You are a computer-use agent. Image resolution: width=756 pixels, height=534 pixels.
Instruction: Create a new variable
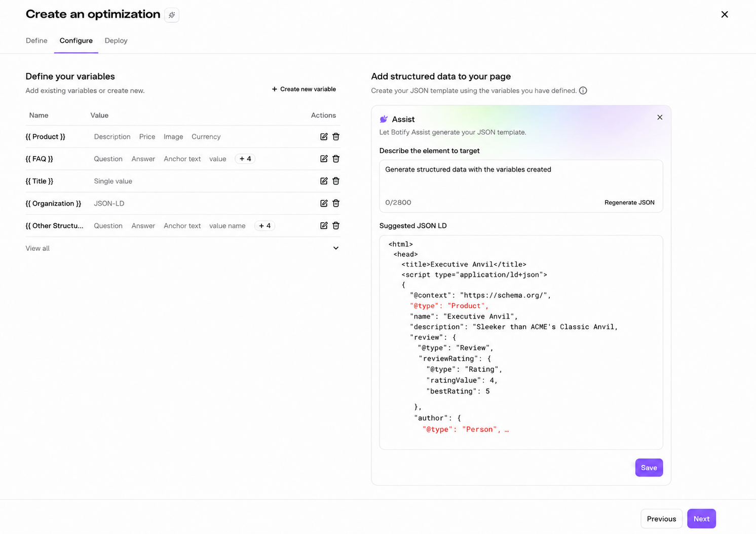click(x=304, y=89)
